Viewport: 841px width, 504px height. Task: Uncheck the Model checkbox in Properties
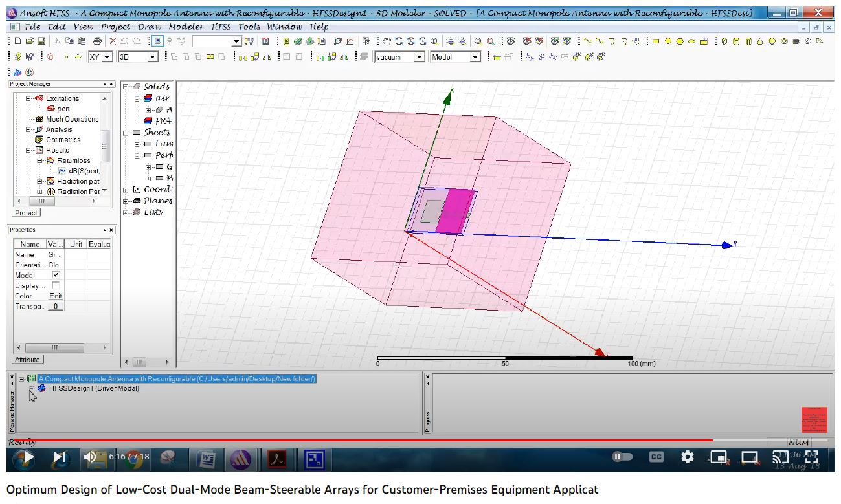coord(55,275)
